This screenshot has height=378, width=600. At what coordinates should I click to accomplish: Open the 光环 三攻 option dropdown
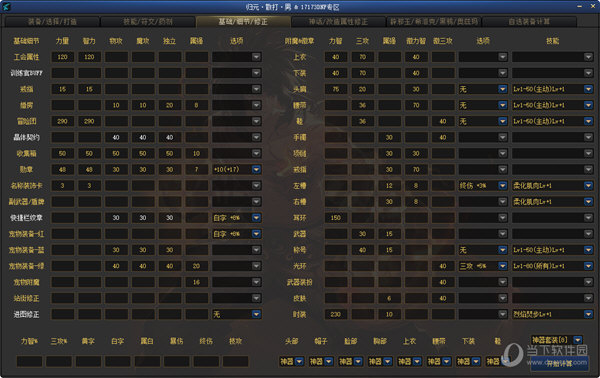[x=503, y=266]
